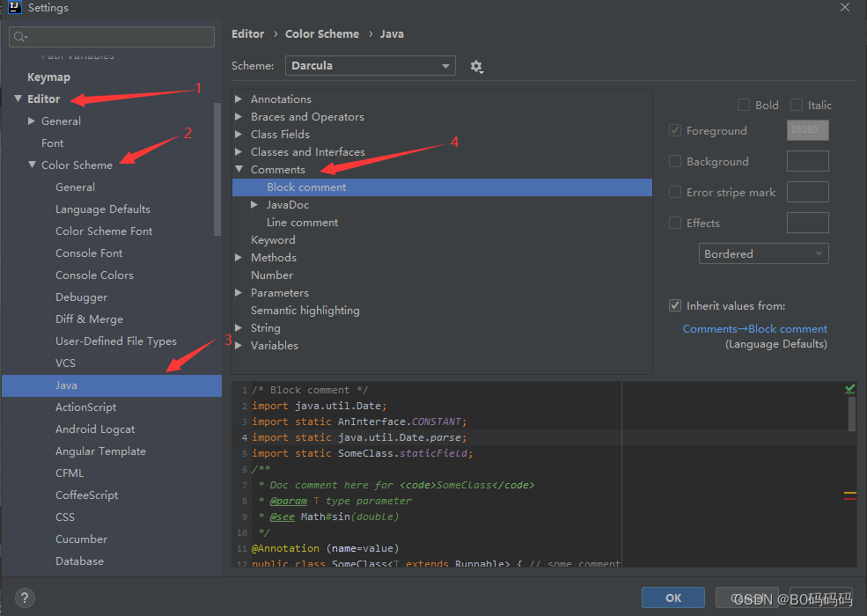Select Diff & Merge color page
This screenshot has height=616, width=867.
[89, 319]
